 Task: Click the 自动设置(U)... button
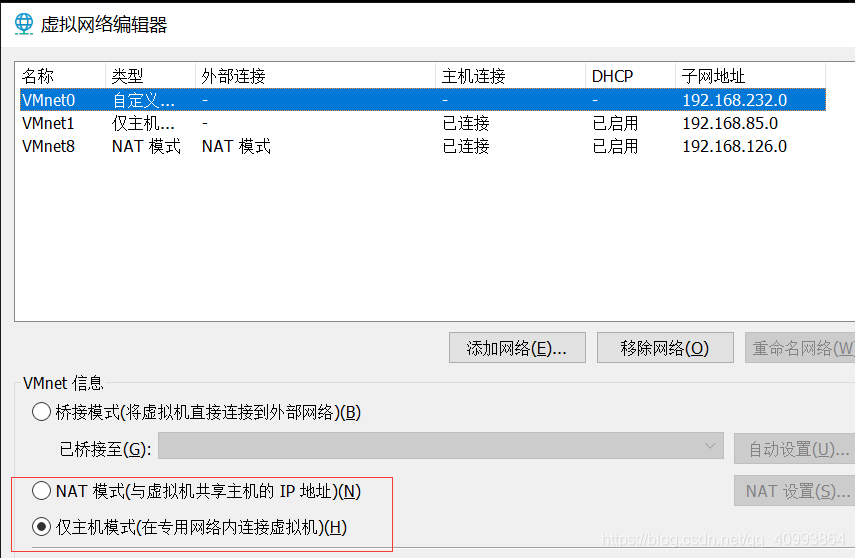click(794, 449)
